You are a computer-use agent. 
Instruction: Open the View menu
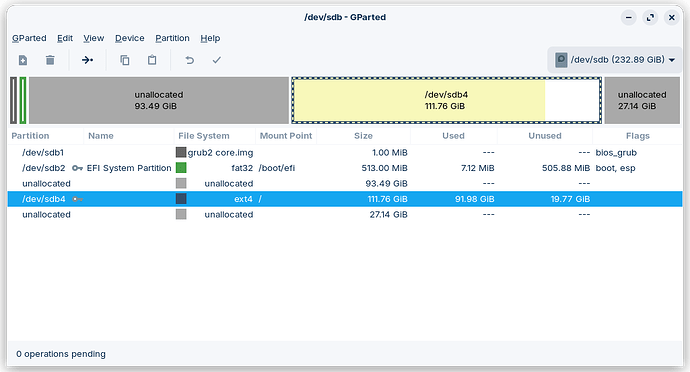coord(94,38)
